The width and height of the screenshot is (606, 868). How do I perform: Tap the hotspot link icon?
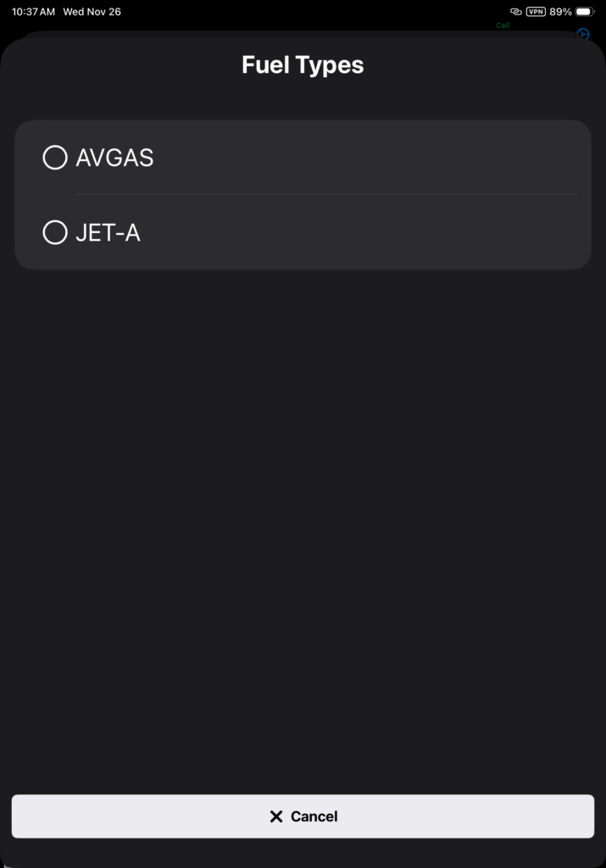(x=515, y=12)
